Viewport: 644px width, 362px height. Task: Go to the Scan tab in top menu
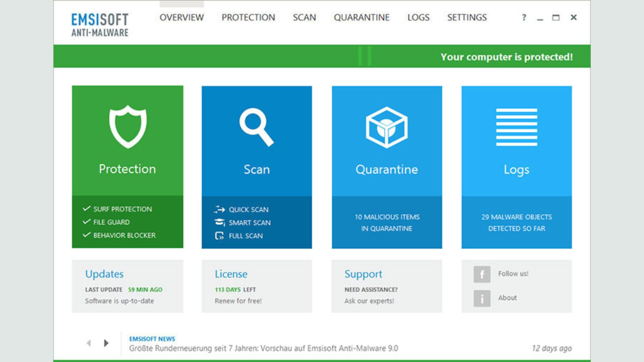tap(304, 17)
